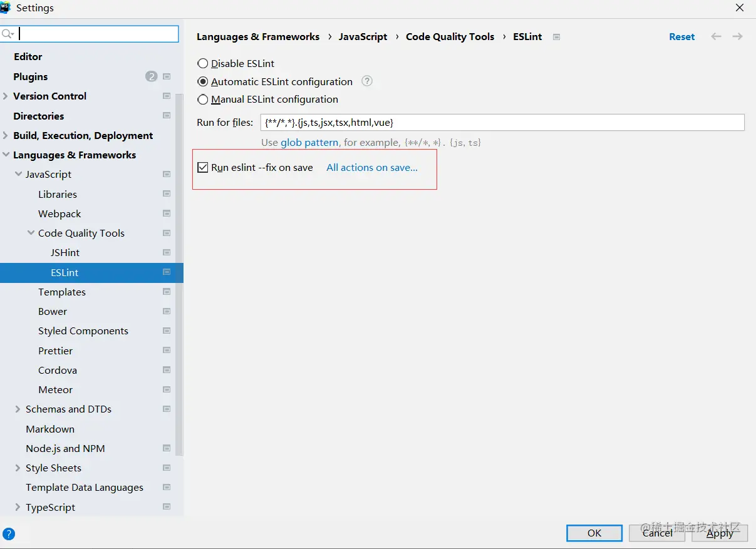Expand Build, Execution, Deployment section
Image resolution: width=756 pixels, height=549 pixels.
pyautogui.click(x=6, y=135)
